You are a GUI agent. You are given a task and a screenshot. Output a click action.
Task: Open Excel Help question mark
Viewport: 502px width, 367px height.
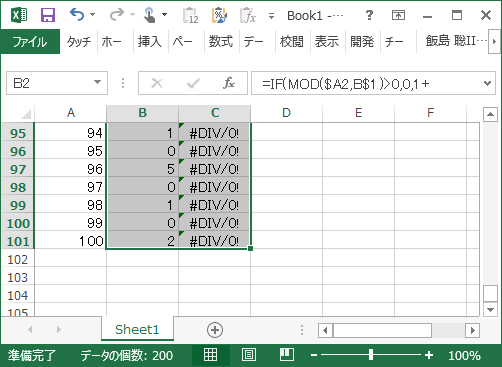tap(369, 15)
